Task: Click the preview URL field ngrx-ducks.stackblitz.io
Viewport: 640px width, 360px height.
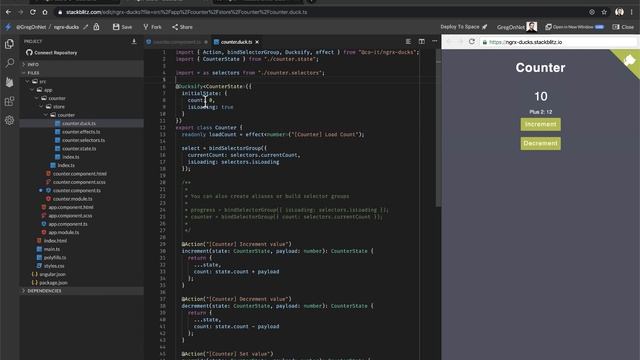Action: [x=558, y=42]
